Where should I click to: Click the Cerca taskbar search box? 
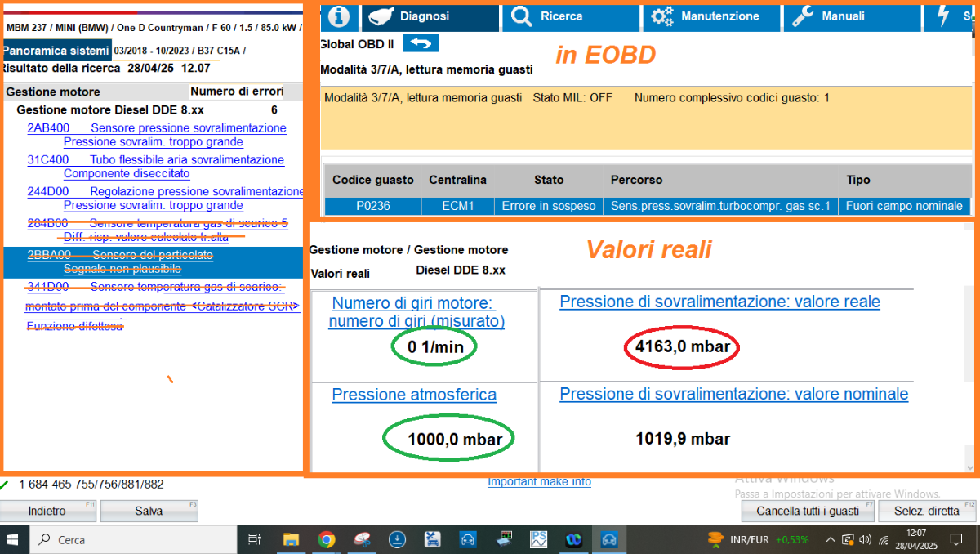click(x=133, y=540)
